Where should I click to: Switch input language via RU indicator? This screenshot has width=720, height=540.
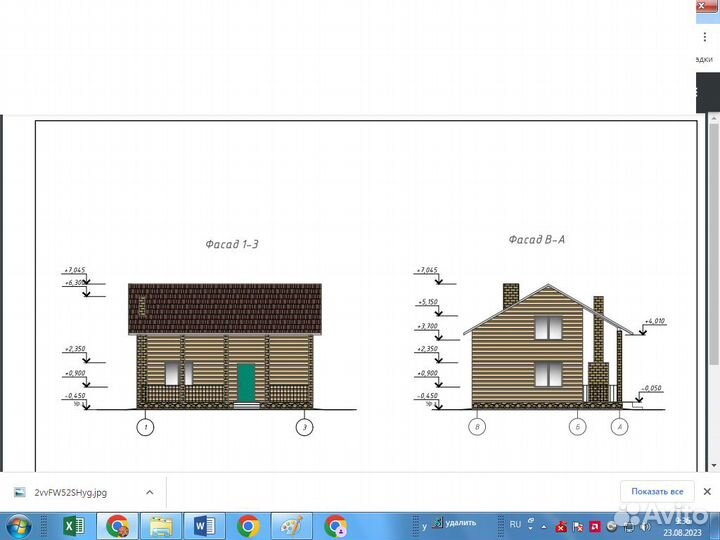coord(516,524)
